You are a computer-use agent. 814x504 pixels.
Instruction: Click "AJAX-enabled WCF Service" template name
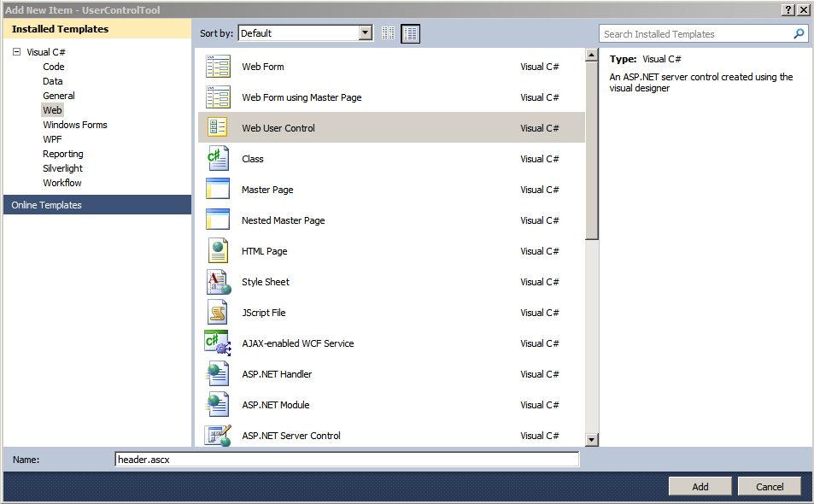point(297,343)
